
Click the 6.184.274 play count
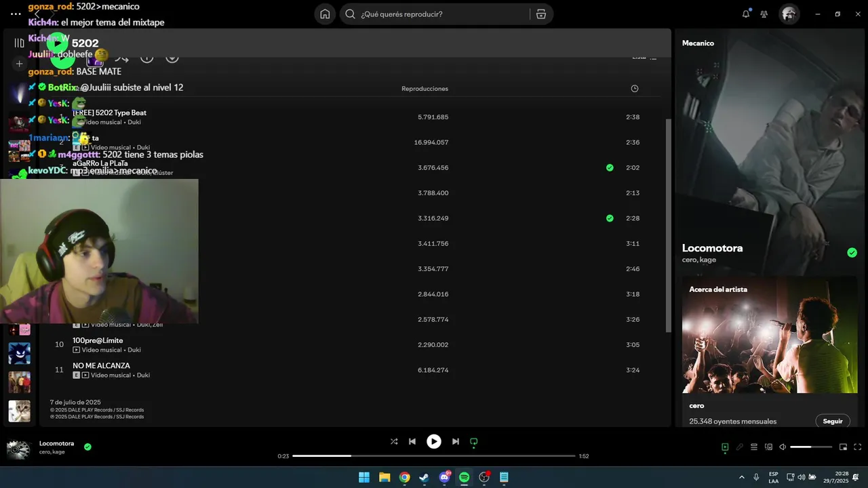[433, 370]
